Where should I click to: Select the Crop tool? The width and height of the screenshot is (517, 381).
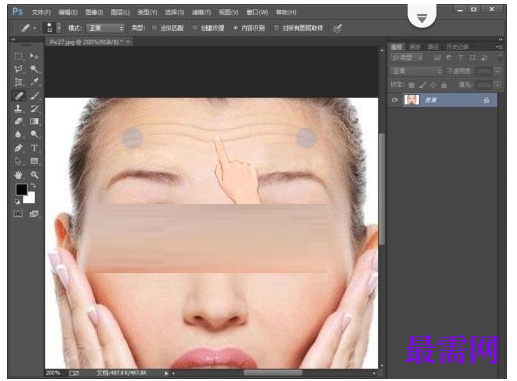point(18,82)
